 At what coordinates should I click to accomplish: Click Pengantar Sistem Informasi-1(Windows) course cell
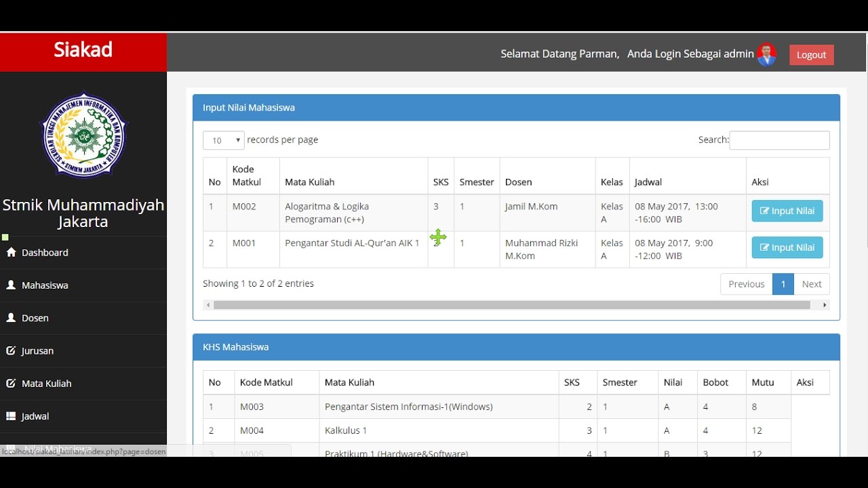pyautogui.click(x=439, y=407)
